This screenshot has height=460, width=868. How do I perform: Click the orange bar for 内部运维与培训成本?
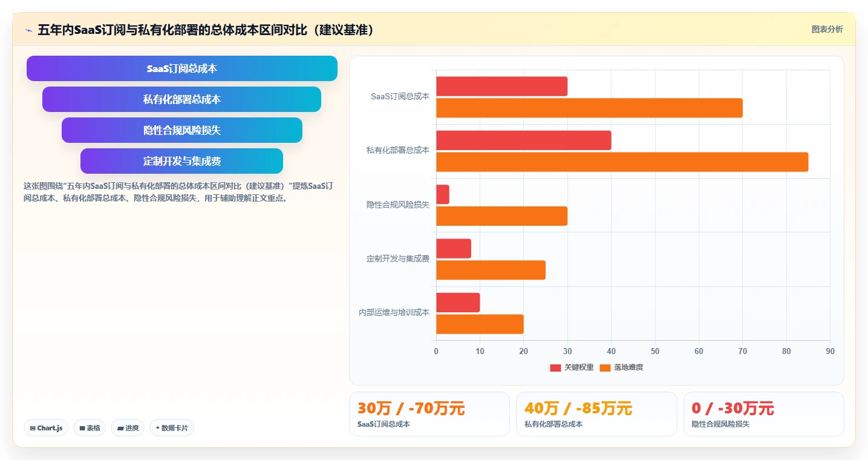(x=480, y=324)
